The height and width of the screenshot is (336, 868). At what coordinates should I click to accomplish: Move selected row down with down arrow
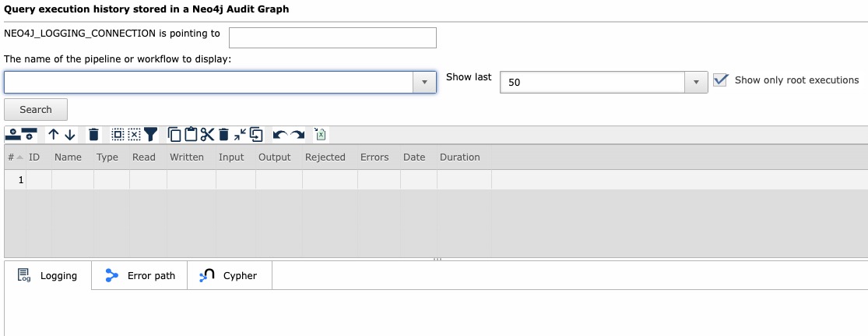[70, 134]
